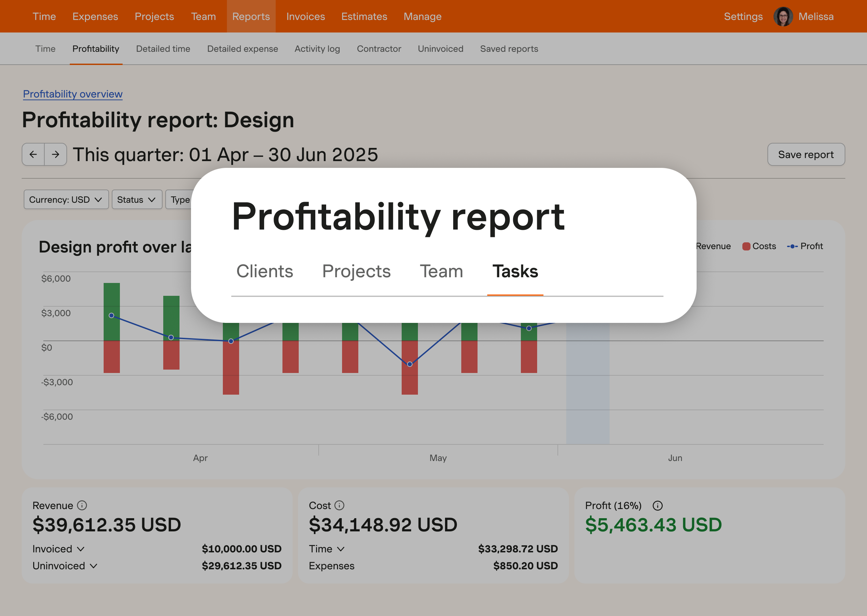Viewport: 867px width, 616px height.
Task: Open the Profitability overview link
Action: tap(72, 94)
